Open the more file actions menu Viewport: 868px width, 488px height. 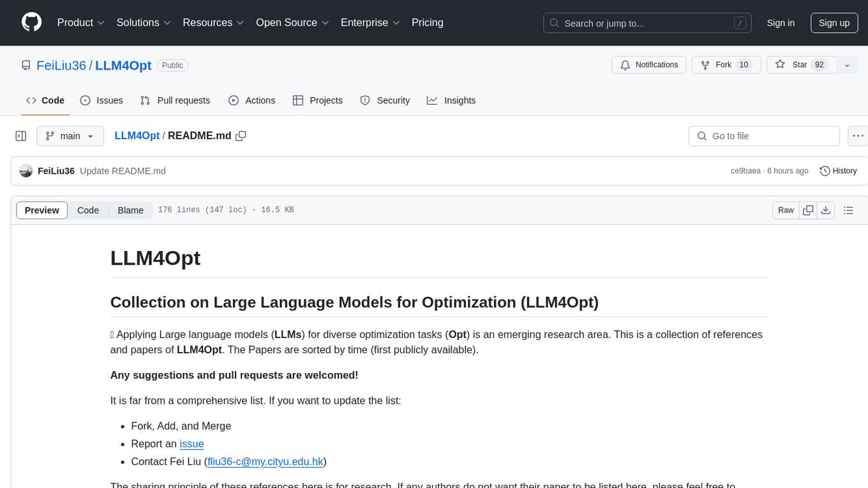858,136
